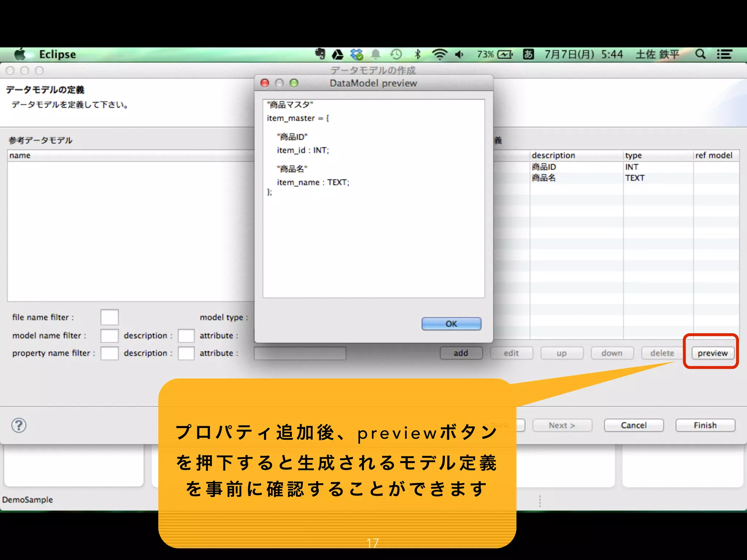Click inside the DataModel preview text area
Screen dimensions: 747x560
374,199
